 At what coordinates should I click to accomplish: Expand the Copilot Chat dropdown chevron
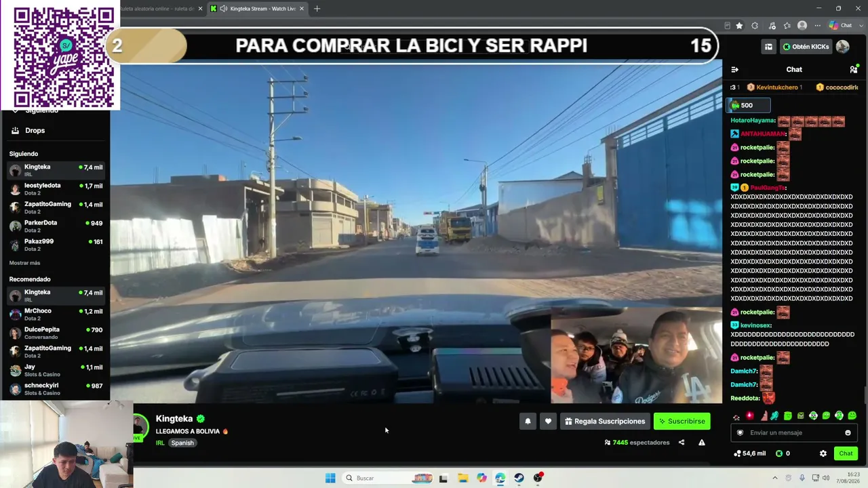pos(861,26)
